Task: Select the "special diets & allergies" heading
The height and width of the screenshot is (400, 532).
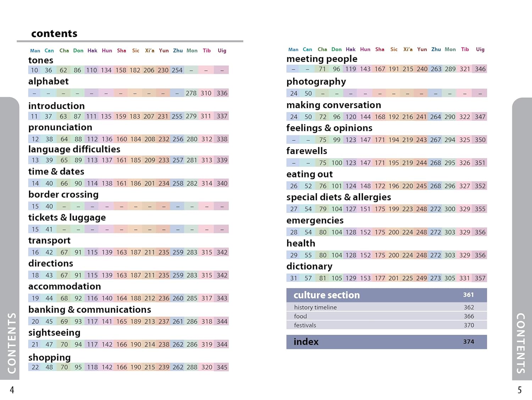Action: pos(338,197)
